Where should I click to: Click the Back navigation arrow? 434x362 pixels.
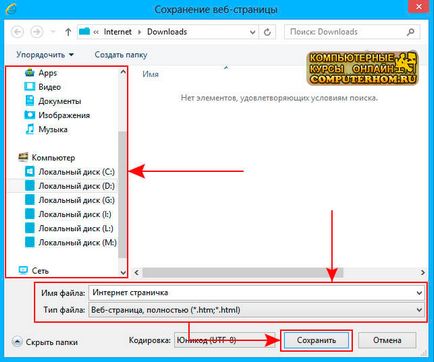tap(18, 32)
